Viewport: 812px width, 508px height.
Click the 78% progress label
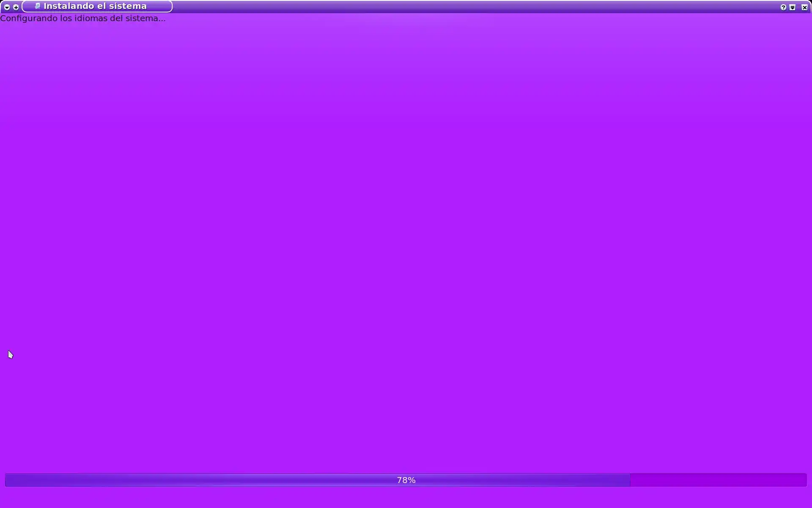pos(406,480)
